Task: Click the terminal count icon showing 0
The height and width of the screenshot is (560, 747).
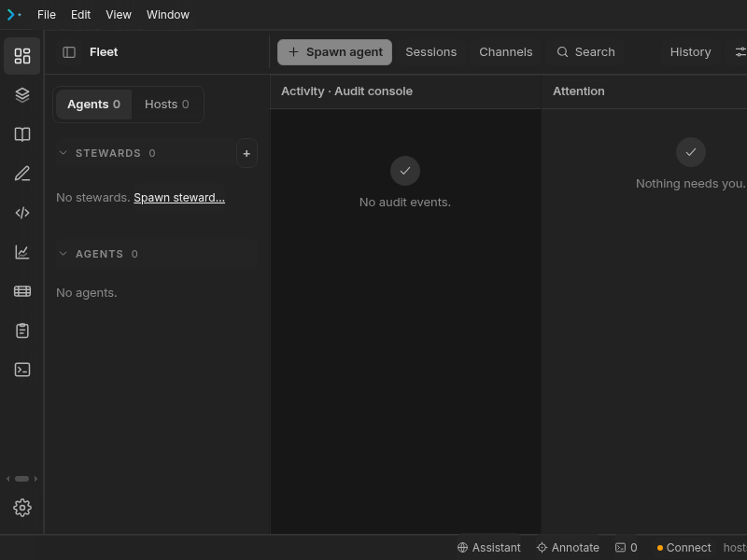Action: click(626, 548)
